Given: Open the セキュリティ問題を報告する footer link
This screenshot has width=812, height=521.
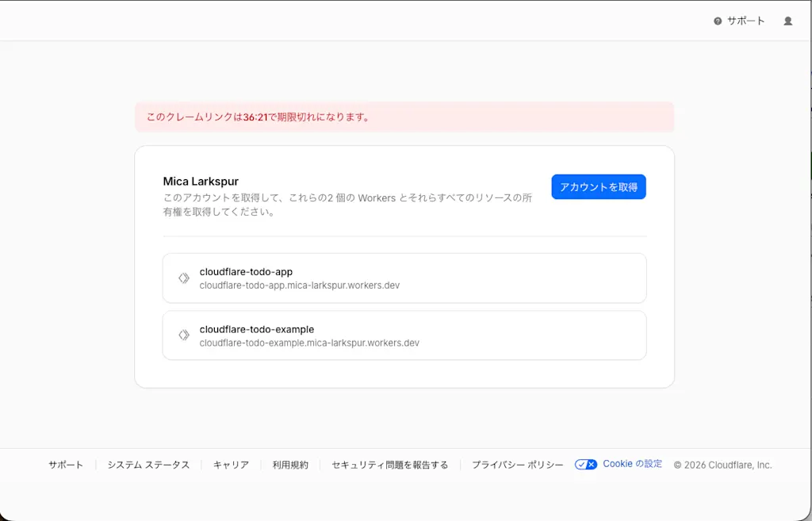Looking at the screenshot, I should click(x=390, y=465).
